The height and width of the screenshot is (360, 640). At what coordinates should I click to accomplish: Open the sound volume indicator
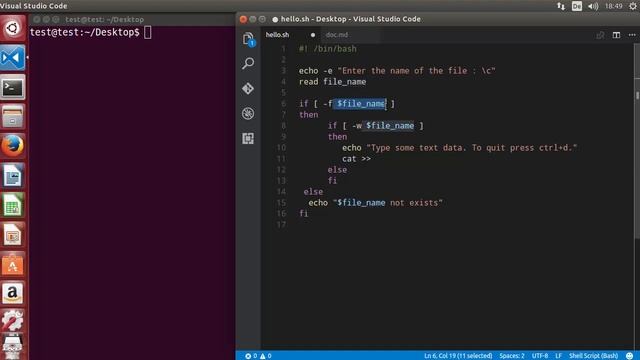click(593, 6)
